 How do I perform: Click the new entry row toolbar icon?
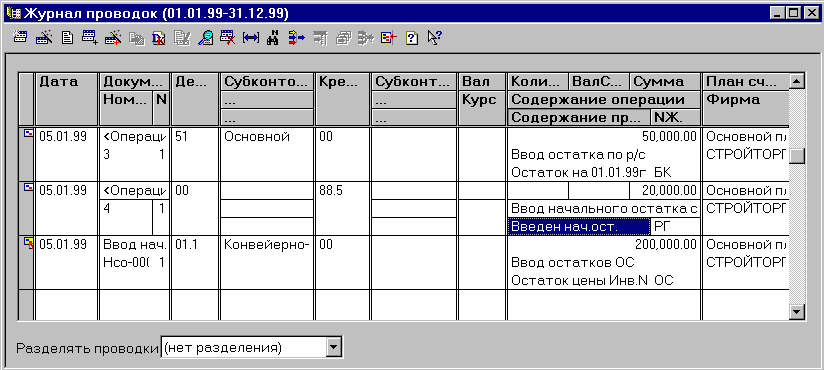(20, 38)
